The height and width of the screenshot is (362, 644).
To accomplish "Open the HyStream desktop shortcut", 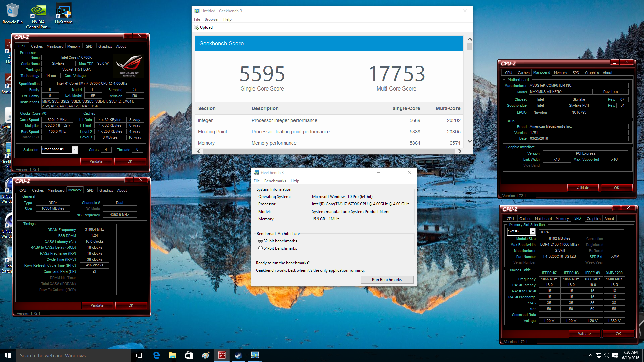I will pyautogui.click(x=63, y=14).
